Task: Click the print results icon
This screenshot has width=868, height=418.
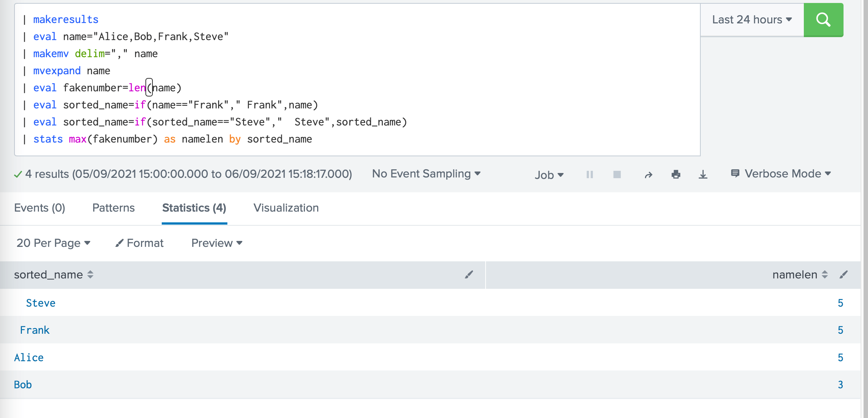Action: (676, 174)
